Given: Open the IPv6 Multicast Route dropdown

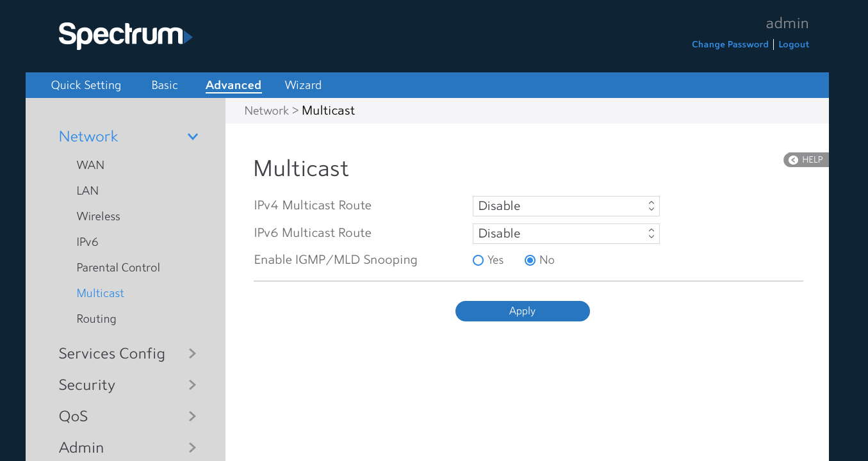Looking at the screenshot, I should coord(566,234).
